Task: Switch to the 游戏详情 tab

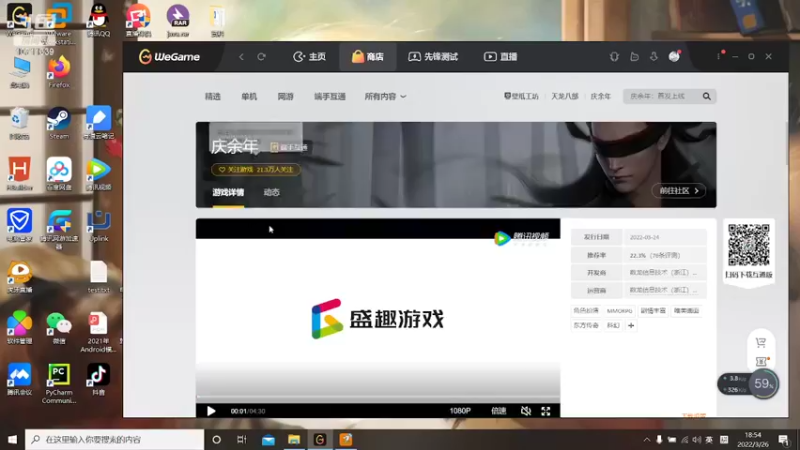Action: pyautogui.click(x=228, y=192)
